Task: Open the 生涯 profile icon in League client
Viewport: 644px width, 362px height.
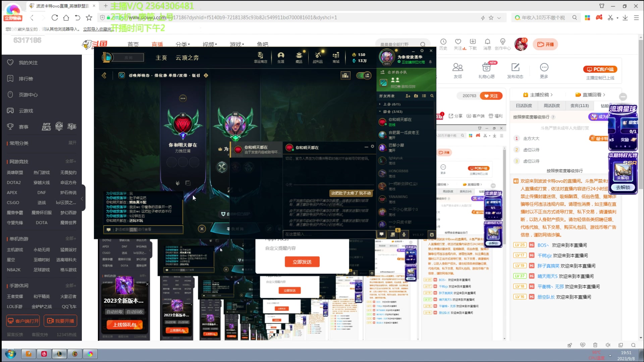Action: click(x=281, y=57)
